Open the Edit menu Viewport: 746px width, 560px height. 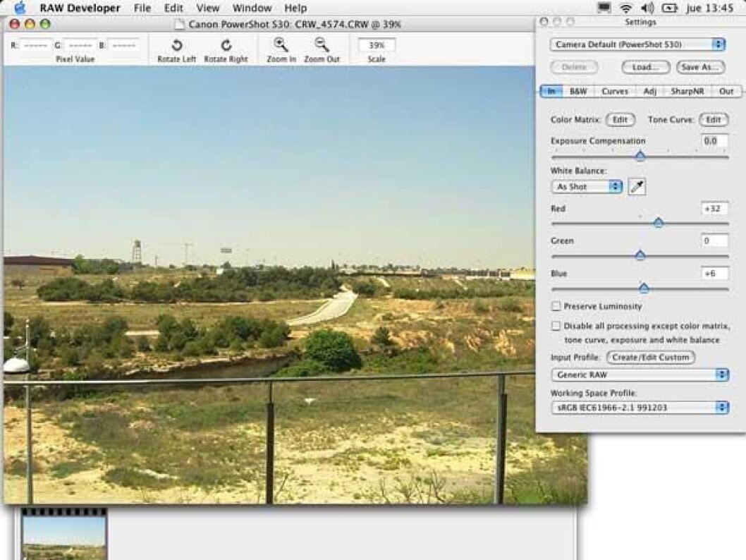(173, 8)
